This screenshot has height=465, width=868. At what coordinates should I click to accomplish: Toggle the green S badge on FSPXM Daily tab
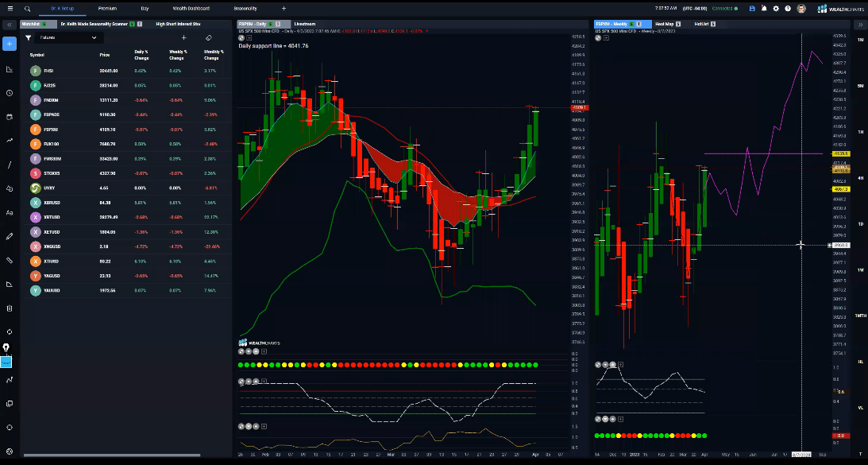pyautogui.click(x=270, y=25)
